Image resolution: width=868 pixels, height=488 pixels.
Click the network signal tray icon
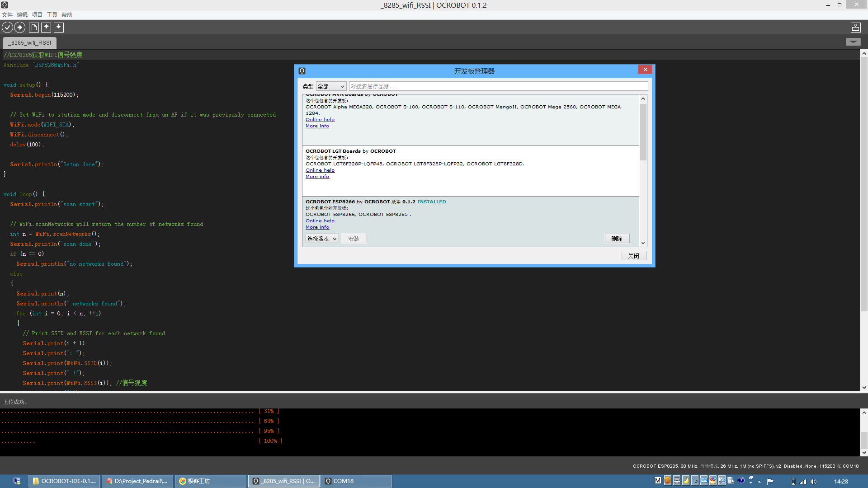click(x=803, y=482)
